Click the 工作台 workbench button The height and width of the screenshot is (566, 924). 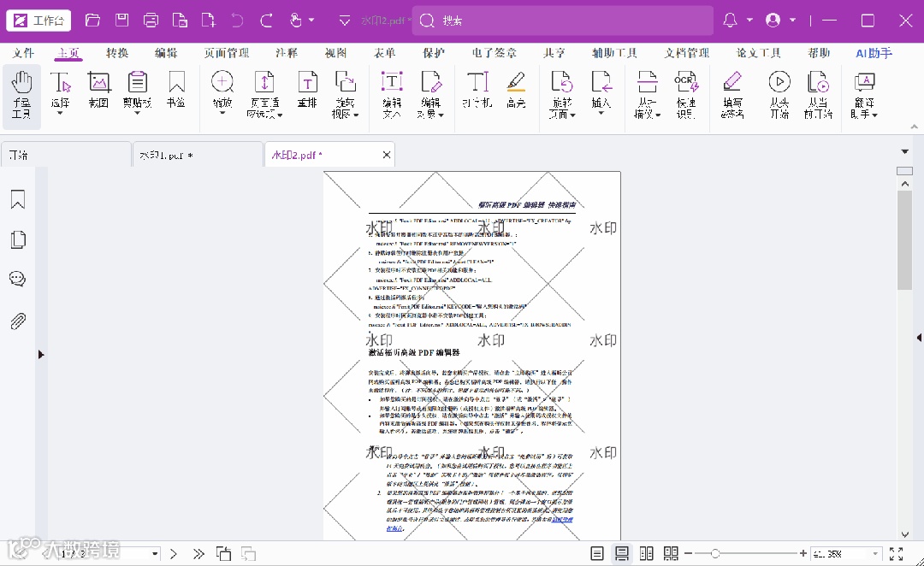[38, 21]
